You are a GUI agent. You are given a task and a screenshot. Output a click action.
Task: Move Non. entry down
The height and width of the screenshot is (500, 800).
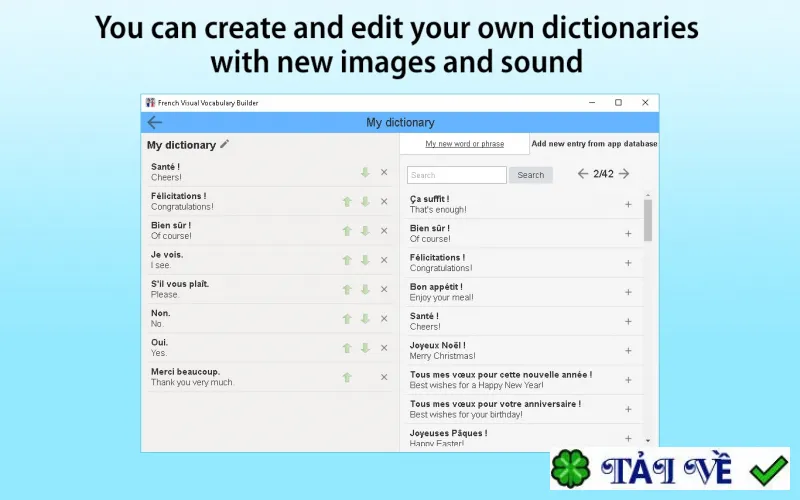(x=365, y=318)
